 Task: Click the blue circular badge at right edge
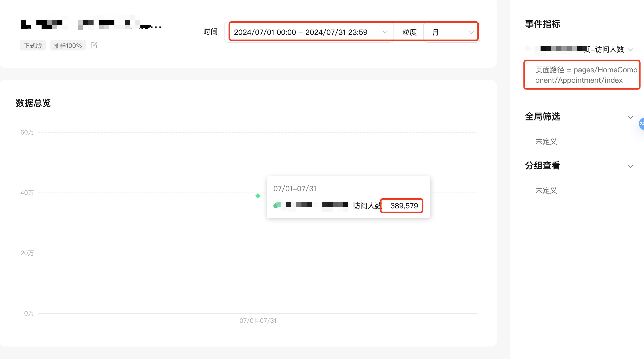coord(641,124)
